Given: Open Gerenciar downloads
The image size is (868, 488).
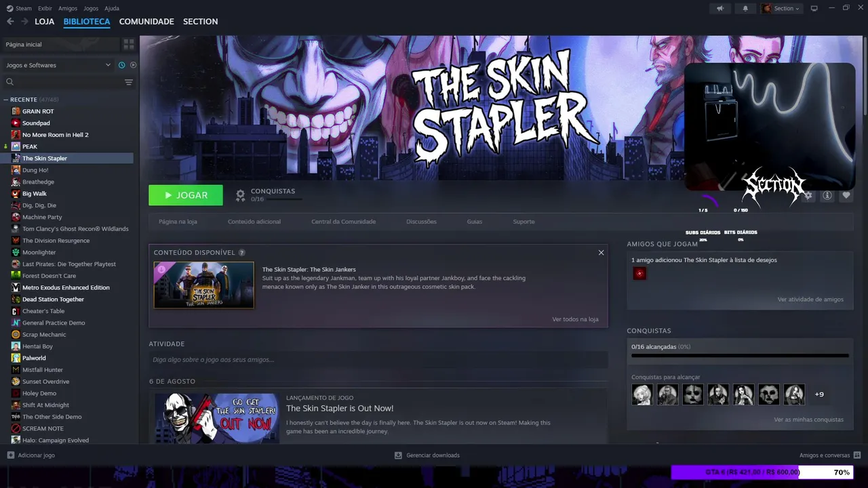Looking at the screenshot, I should coord(427,455).
